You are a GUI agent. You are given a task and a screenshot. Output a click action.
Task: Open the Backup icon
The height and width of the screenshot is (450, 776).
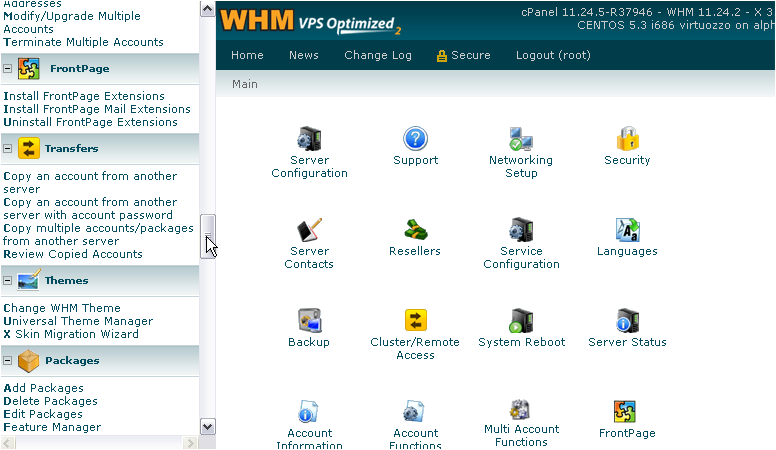coord(309,320)
